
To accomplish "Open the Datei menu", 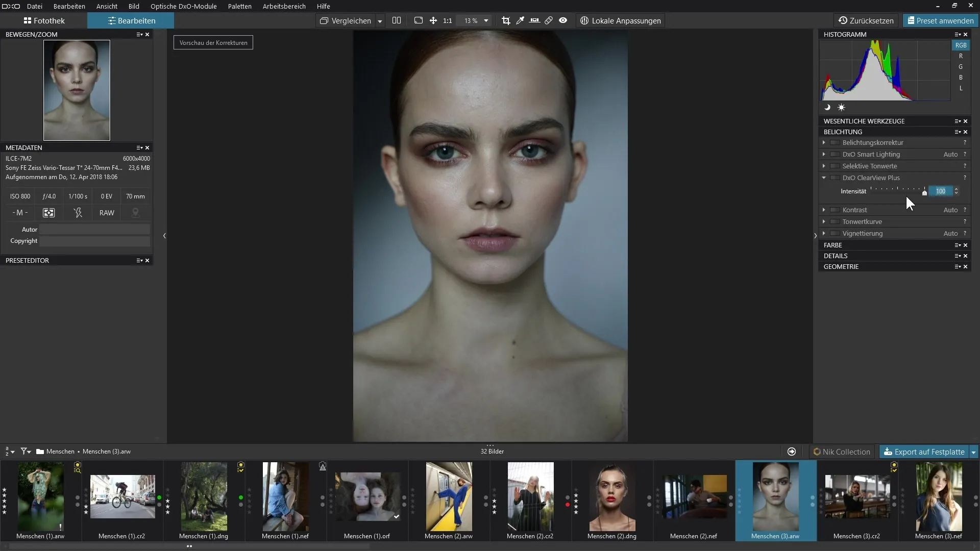I will tap(35, 6).
